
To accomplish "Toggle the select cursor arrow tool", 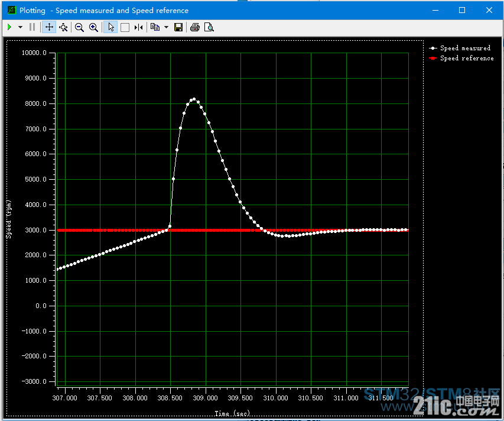I will [x=111, y=27].
